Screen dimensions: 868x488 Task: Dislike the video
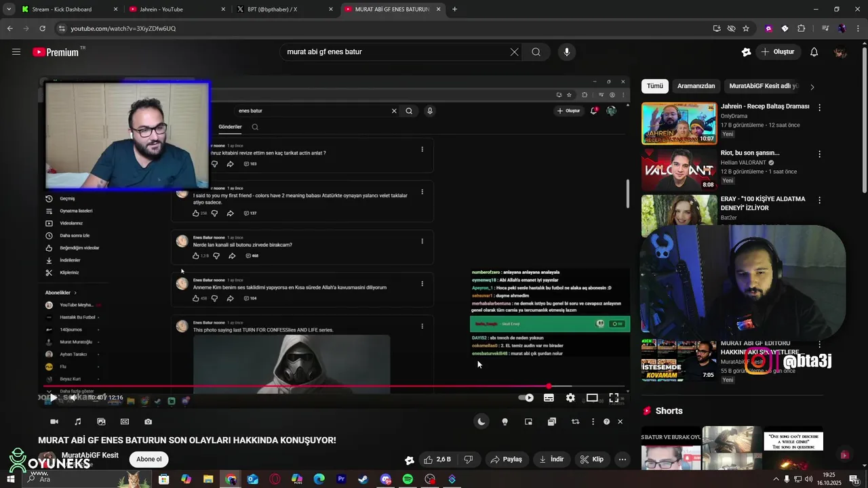coord(468,459)
